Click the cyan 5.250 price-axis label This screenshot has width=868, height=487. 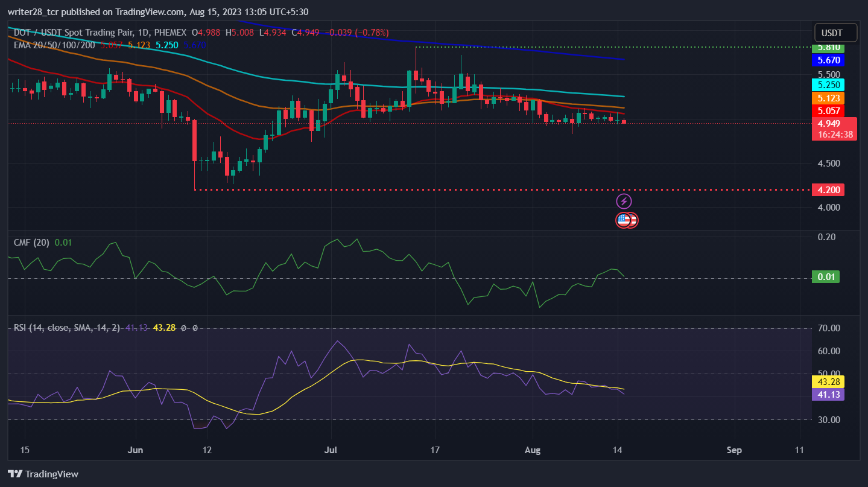828,84
